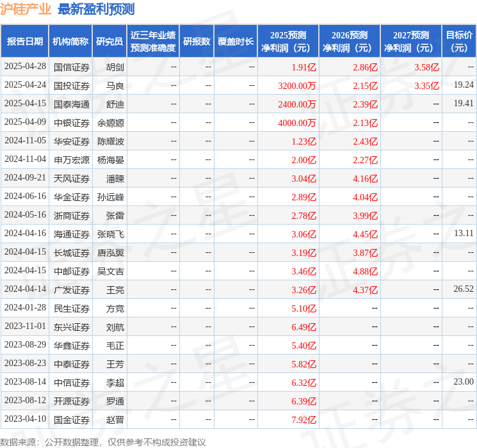Click the 研究员 column header

pyautogui.click(x=109, y=42)
